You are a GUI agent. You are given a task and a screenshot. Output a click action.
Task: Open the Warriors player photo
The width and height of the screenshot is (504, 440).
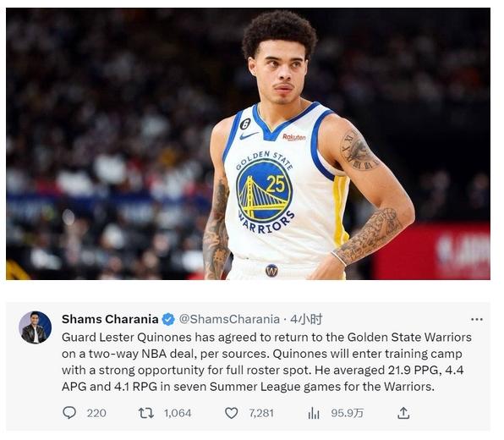point(248,144)
